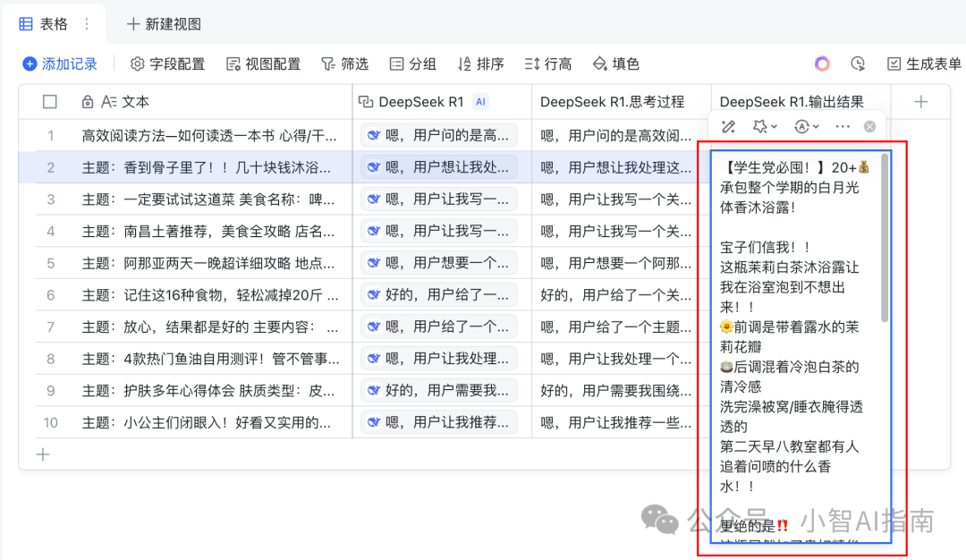Click the magic wand icon in cell toolbar

pyautogui.click(x=728, y=127)
